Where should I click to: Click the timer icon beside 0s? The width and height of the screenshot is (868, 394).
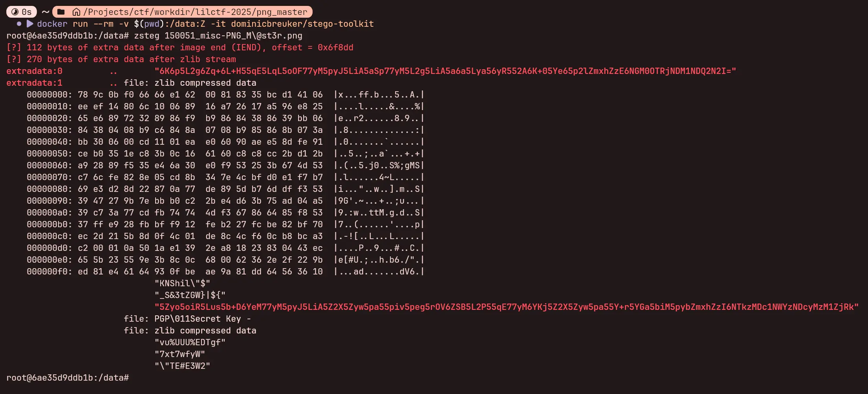[x=15, y=12]
